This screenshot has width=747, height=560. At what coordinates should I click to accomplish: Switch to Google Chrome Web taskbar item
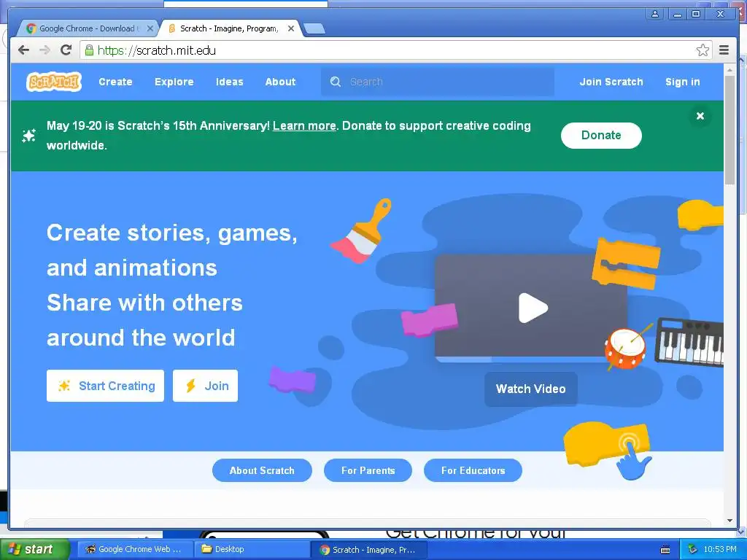(x=135, y=550)
